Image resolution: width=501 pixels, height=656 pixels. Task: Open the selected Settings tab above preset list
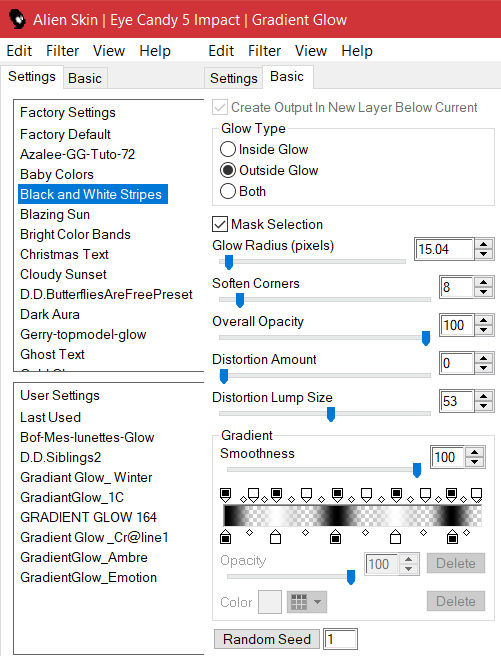32,77
